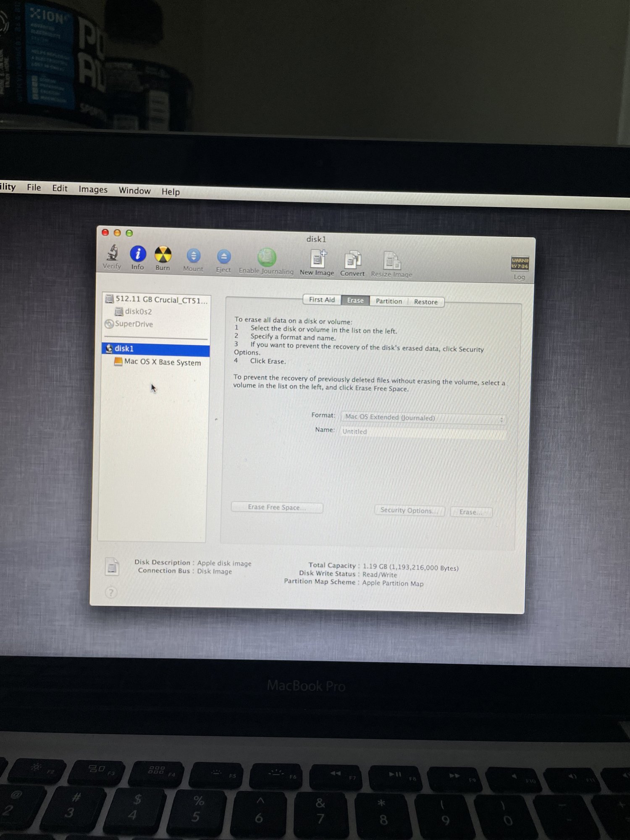Viewport: 630px width, 840px height.
Task: Click the Disk Description Apple disk image text
Action: click(x=224, y=563)
